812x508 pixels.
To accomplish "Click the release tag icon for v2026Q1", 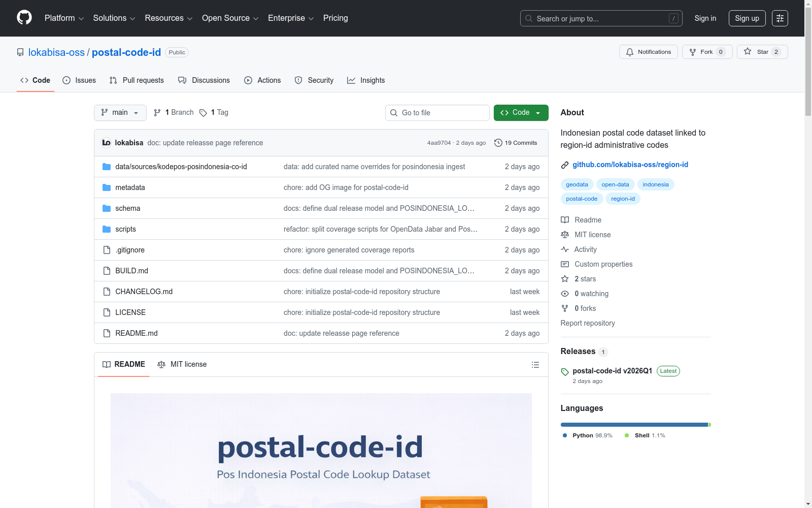I will click(x=565, y=372).
